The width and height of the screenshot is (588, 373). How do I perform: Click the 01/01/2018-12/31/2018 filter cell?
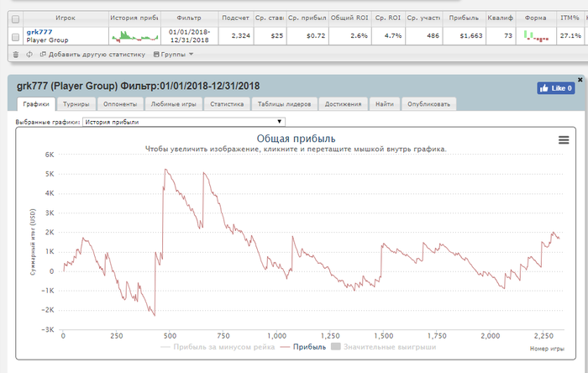[189, 36]
